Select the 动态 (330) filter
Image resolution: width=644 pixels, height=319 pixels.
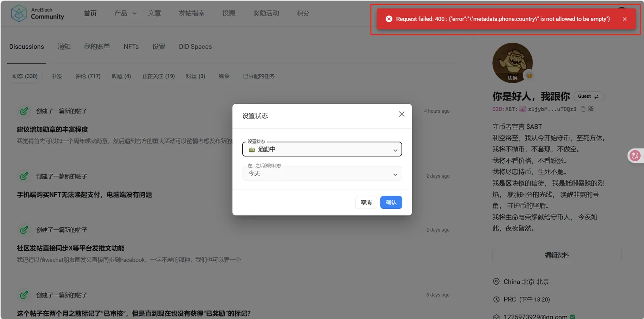click(x=25, y=76)
